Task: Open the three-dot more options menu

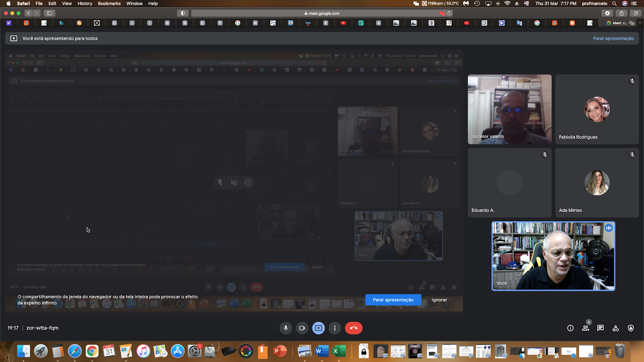Action: click(335, 328)
